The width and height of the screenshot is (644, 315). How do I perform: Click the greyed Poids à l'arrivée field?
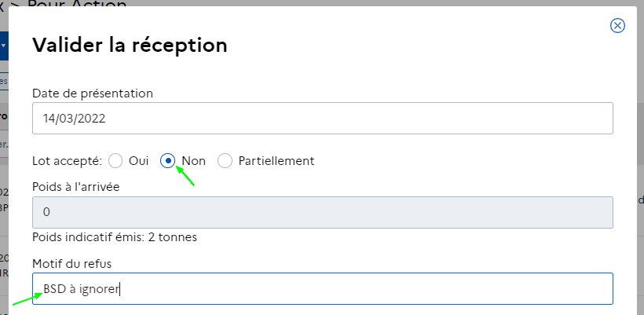tap(323, 212)
